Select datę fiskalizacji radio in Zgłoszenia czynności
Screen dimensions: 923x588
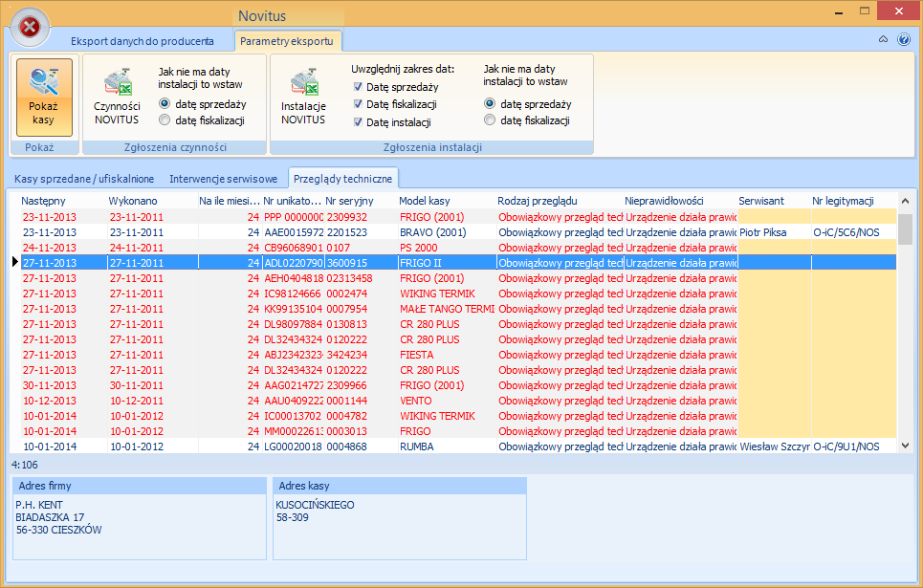coord(165,120)
